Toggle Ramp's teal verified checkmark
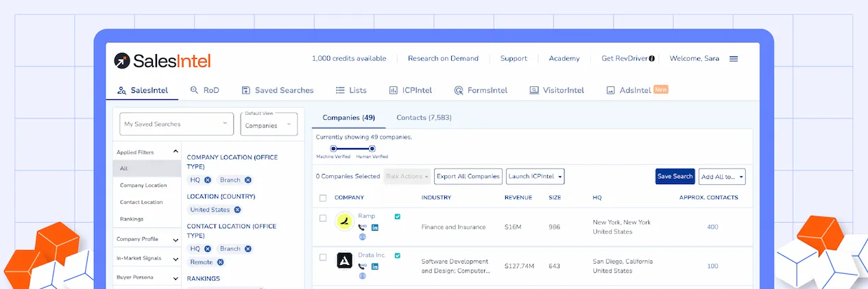The image size is (868, 289). 398,216
